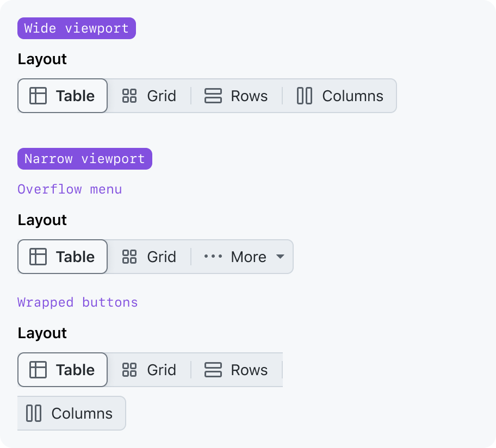Switch to Grid in the overflow menu example
The height and width of the screenshot is (448, 496).
click(x=150, y=257)
